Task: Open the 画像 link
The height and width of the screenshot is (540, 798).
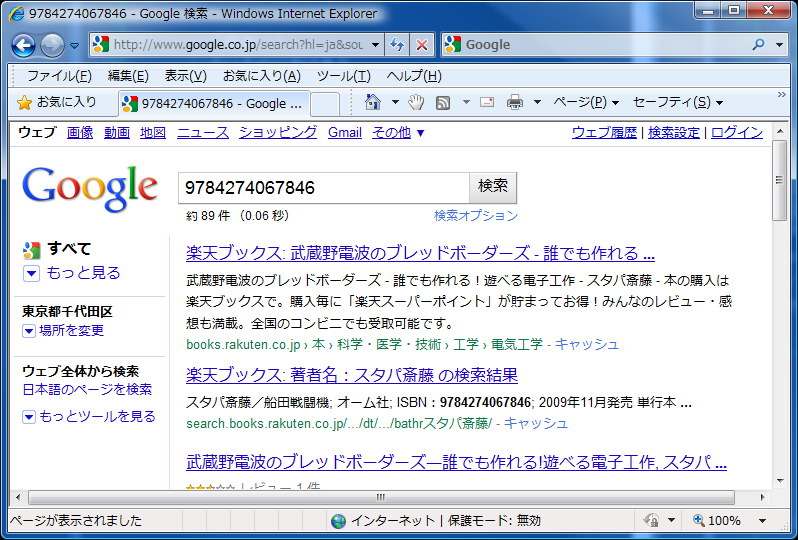Action: (x=80, y=133)
